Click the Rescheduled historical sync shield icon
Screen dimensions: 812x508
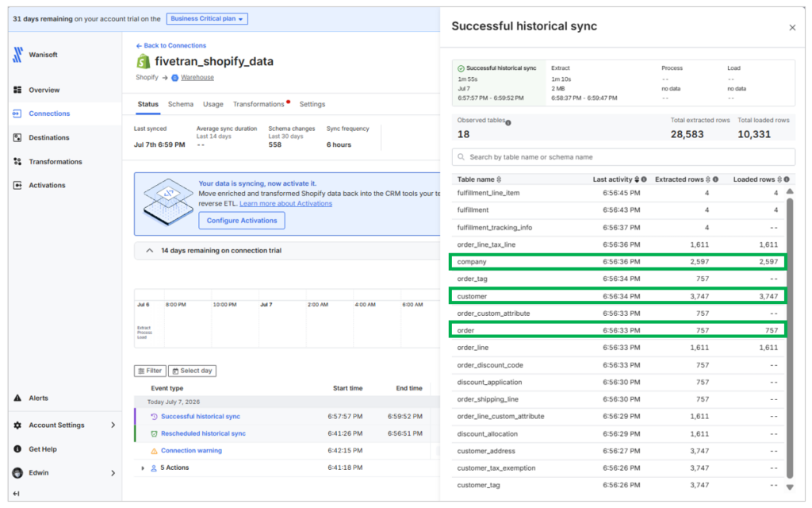point(154,434)
